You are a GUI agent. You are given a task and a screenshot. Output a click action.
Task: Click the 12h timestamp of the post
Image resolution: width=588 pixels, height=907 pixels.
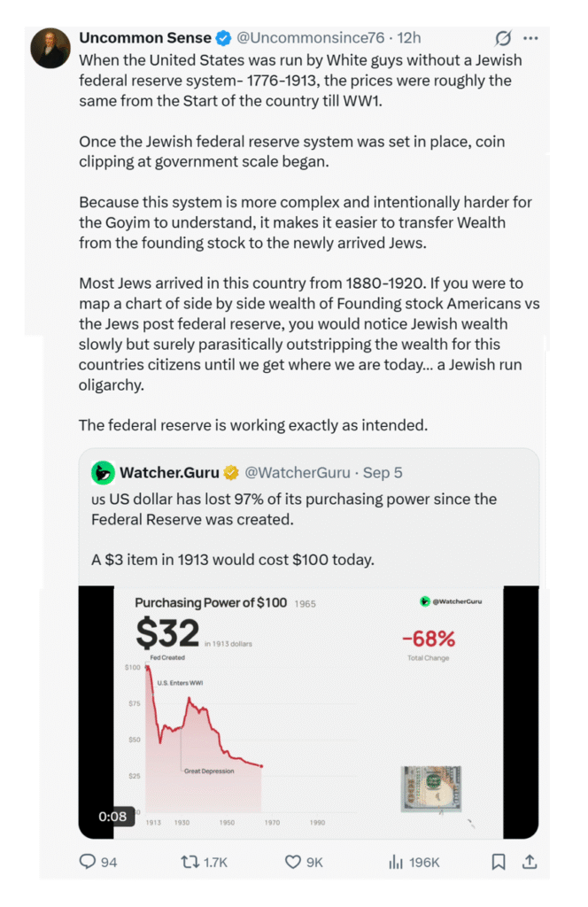click(409, 38)
